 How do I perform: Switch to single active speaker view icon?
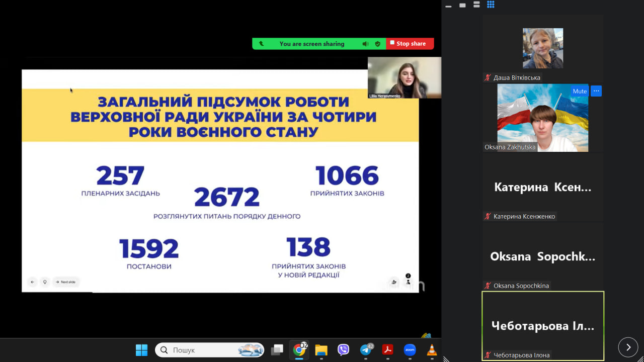[462, 5]
